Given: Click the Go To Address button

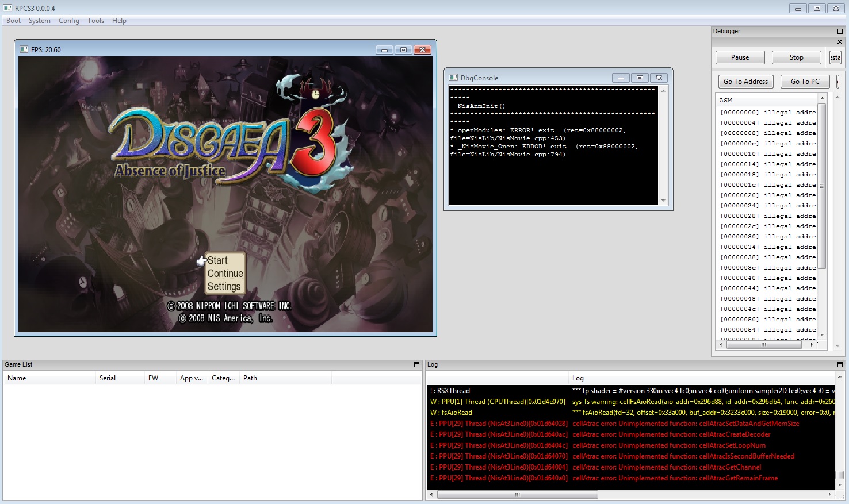Looking at the screenshot, I should [745, 82].
